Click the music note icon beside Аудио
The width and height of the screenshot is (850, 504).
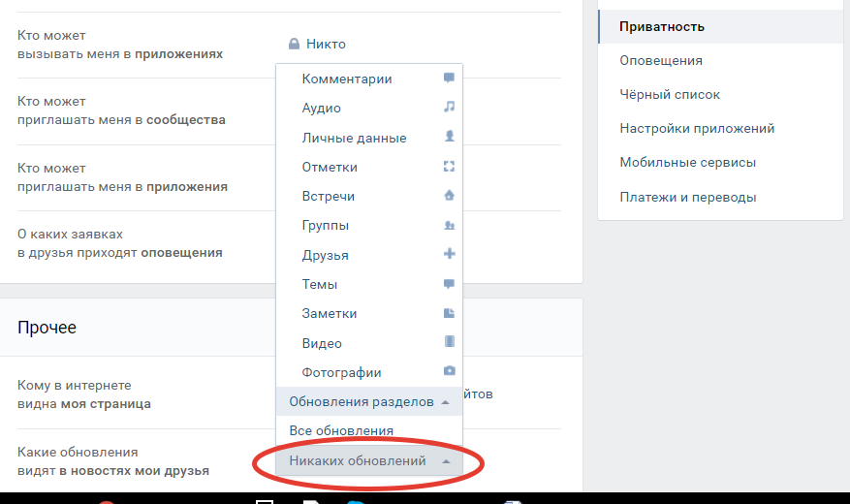[x=449, y=108]
